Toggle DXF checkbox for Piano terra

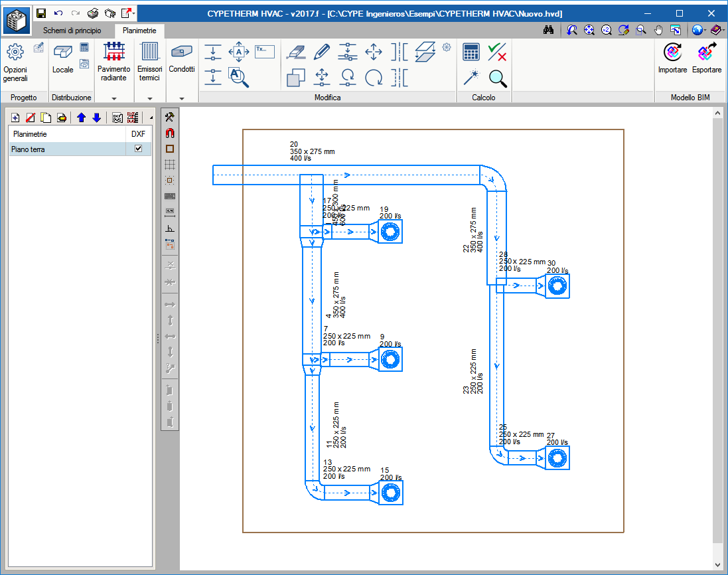click(138, 149)
